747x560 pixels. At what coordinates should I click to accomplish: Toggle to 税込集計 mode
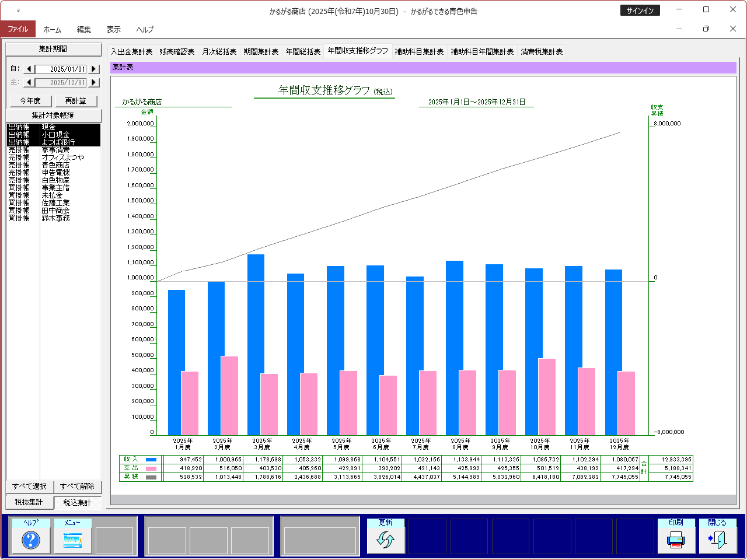pos(77,502)
